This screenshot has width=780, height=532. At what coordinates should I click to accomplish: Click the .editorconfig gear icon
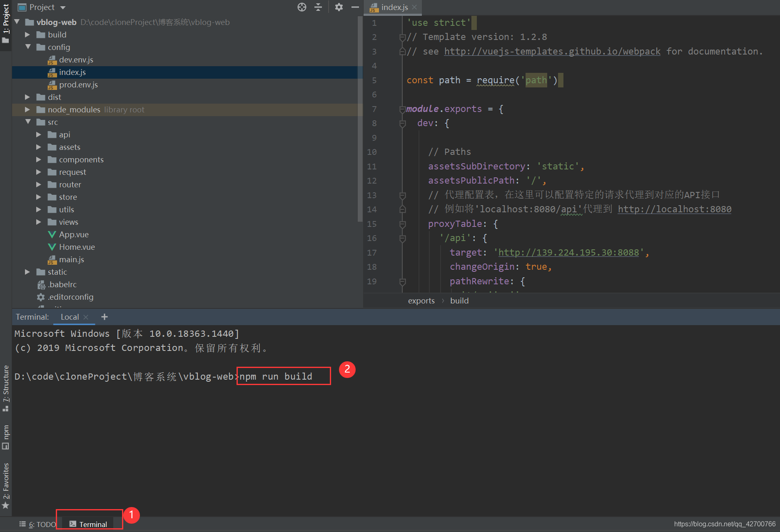tap(41, 297)
